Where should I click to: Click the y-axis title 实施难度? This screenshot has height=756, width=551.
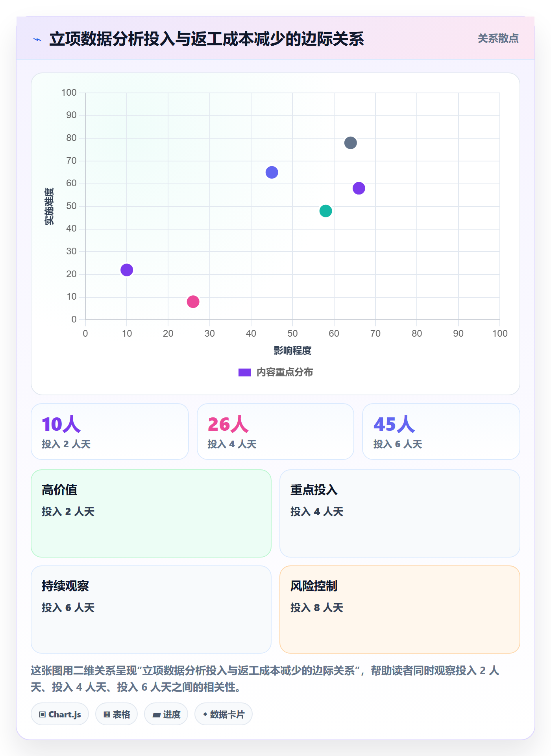(x=50, y=206)
